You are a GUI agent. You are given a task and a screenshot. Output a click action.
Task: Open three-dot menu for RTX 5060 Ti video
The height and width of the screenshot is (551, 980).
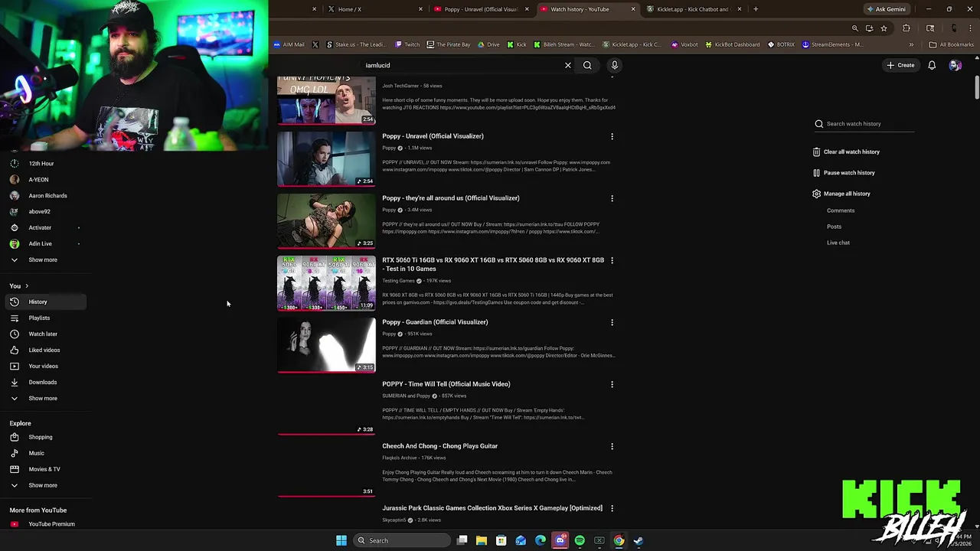coord(612,260)
